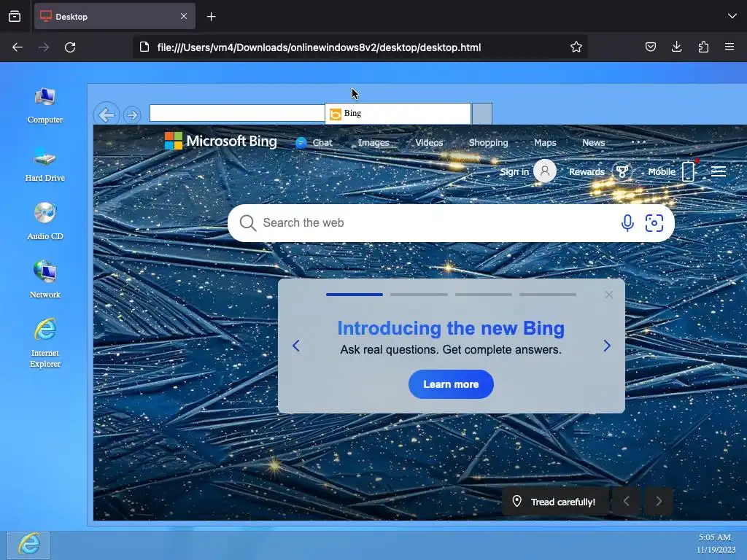Open the Firefox application menu
Viewport: 747px width, 560px height.
(x=729, y=47)
